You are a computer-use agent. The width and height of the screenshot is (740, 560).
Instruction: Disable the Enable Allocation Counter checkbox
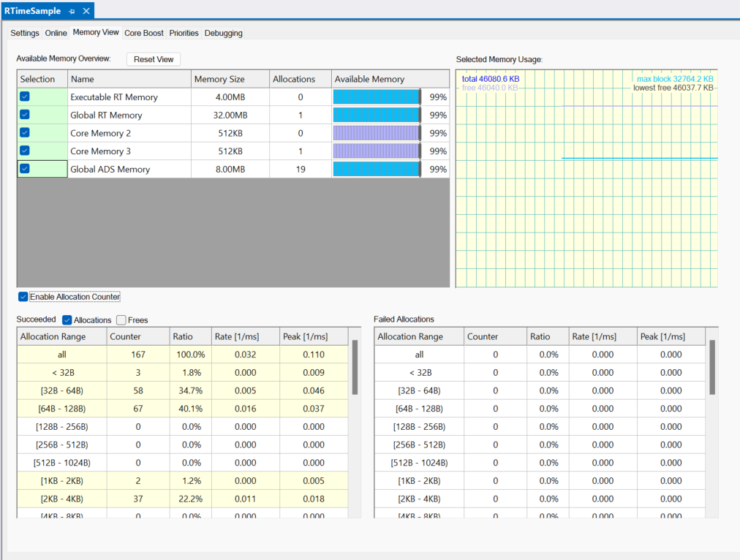point(23,297)
